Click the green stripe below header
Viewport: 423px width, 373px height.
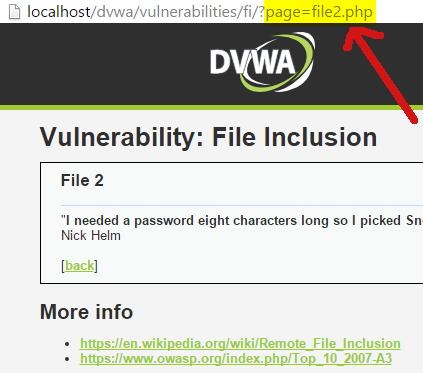[x=211, y=107]
